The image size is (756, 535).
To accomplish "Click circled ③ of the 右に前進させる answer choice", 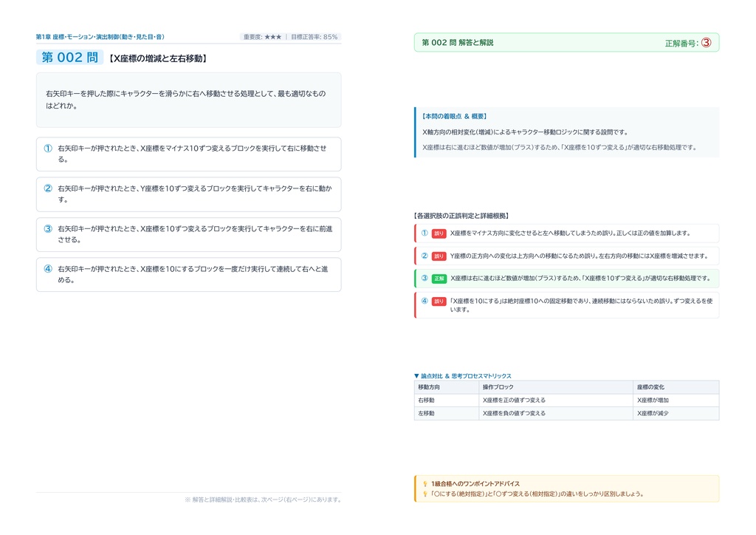I will pos(48,228).
